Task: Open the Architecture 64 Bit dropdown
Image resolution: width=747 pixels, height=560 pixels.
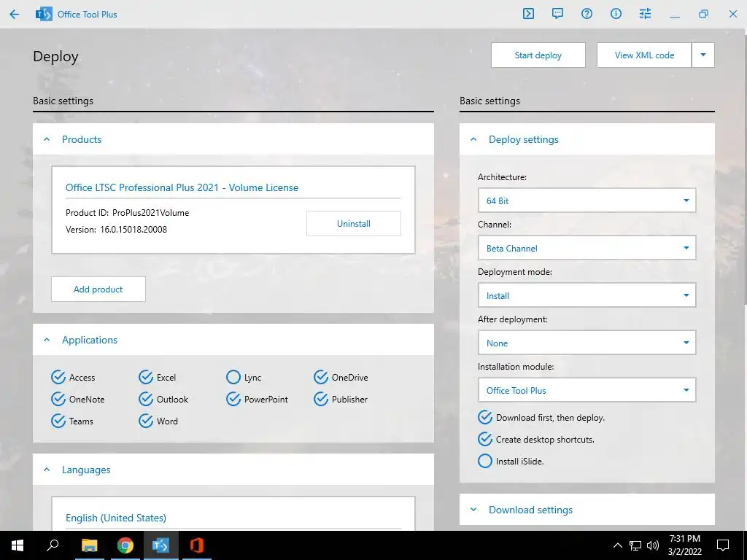Action: point(587,201)
